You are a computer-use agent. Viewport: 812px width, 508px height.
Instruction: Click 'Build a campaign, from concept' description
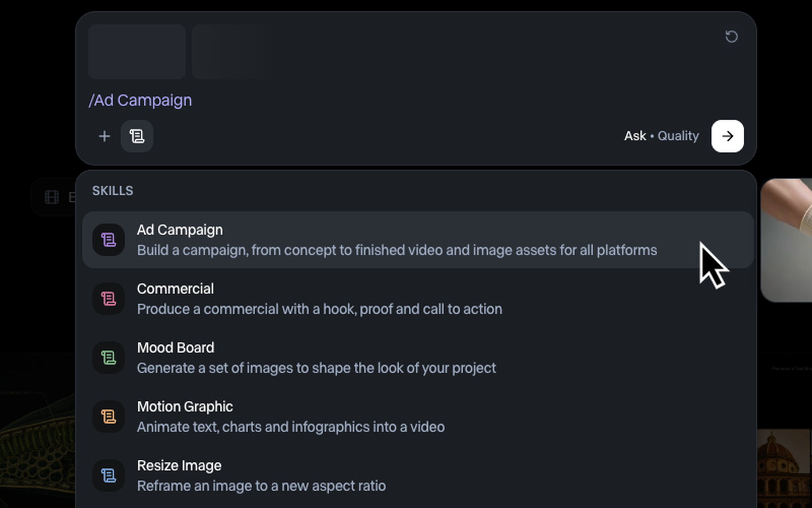coord(397,250)
